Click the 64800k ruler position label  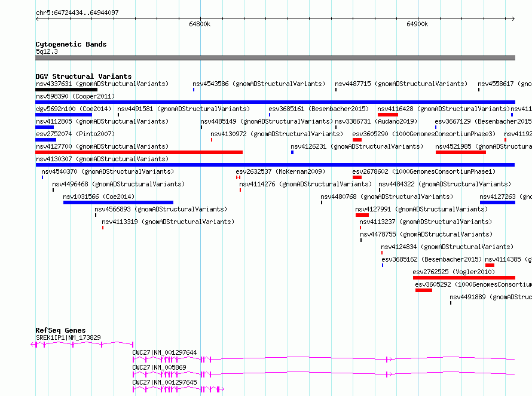[x=200, y=24]
